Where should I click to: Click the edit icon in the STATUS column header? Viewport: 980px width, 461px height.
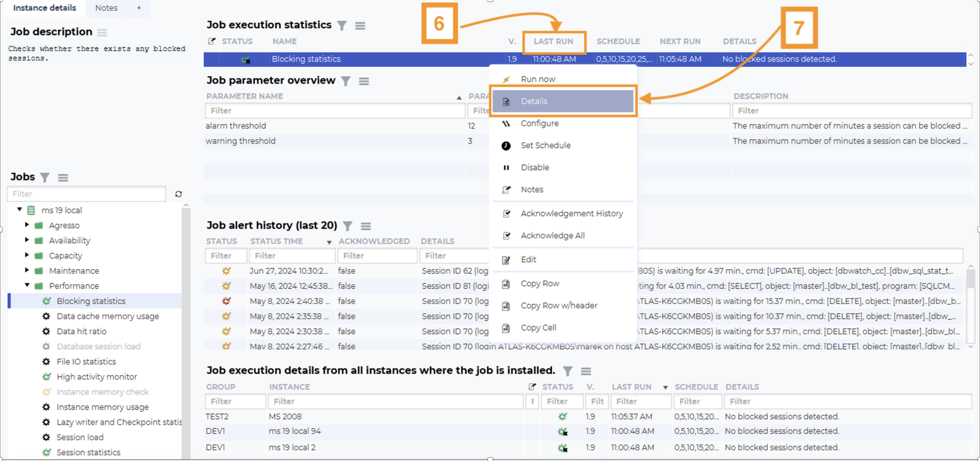(212, 41)
